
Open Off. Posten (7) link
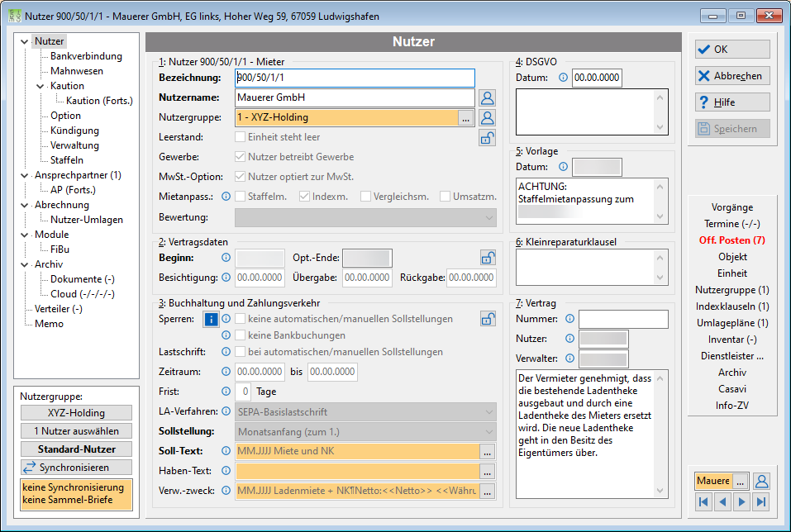click(x=732, y=240)
